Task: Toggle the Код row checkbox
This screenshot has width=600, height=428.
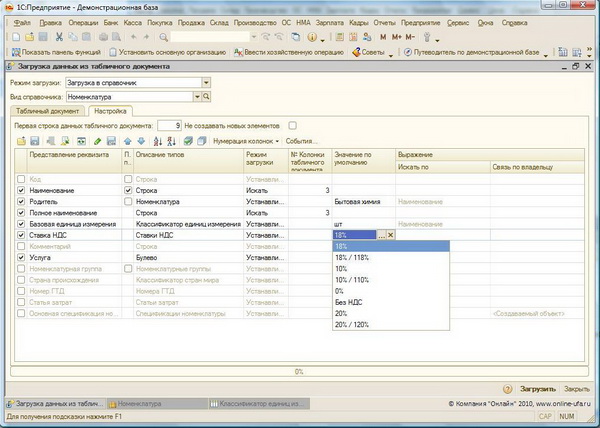Action: 21,179
